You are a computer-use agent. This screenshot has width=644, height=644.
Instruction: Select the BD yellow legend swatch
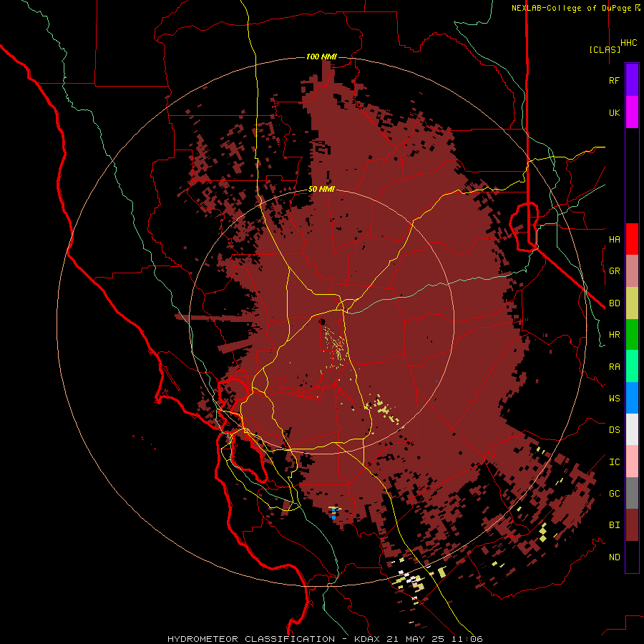pos(632,303)
